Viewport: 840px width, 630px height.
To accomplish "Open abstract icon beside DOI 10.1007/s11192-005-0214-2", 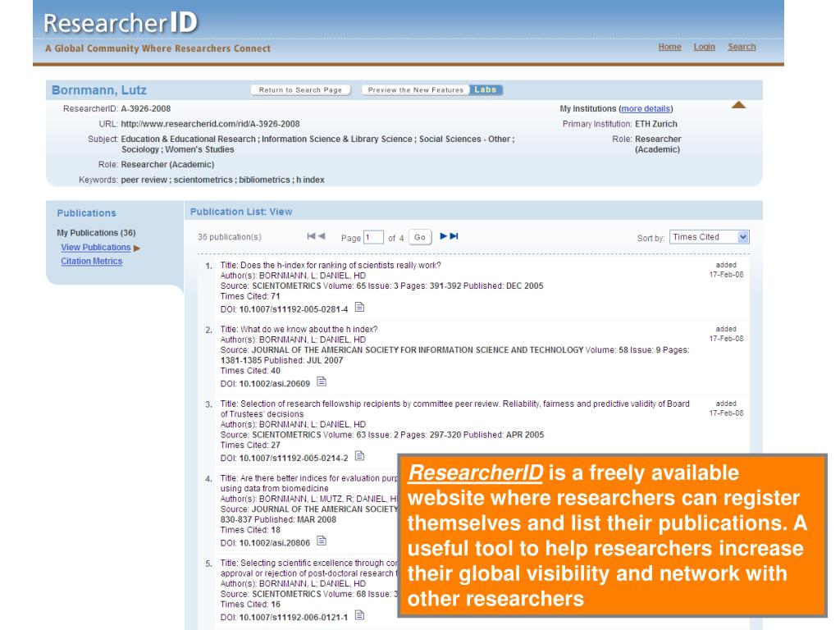I will pyautogui.click(x=360, y=456).
